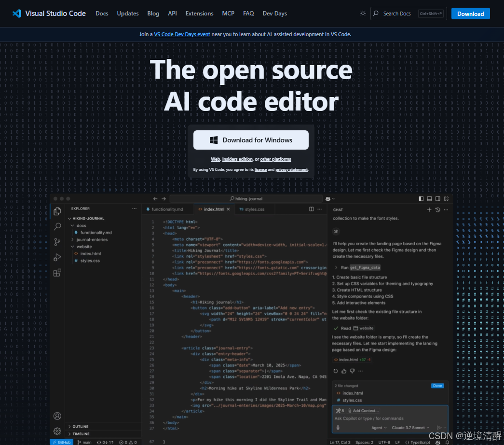
Task: Open the Blog menu item
Action: coord(153,14)
